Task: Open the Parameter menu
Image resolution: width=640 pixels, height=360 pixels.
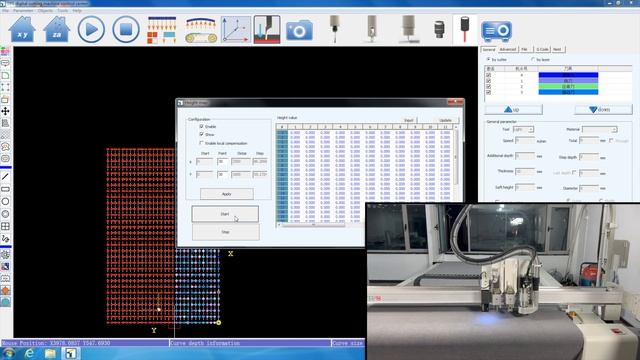Action: point(23,11)
